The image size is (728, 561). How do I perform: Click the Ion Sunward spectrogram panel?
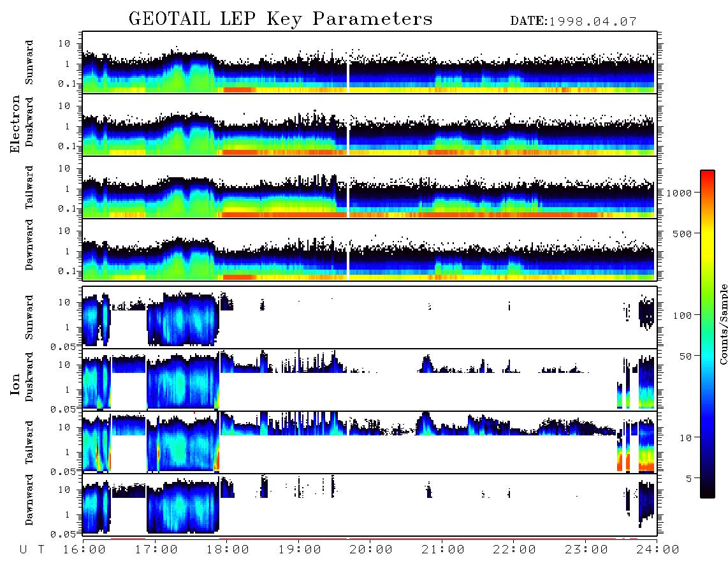coord(370,317)
